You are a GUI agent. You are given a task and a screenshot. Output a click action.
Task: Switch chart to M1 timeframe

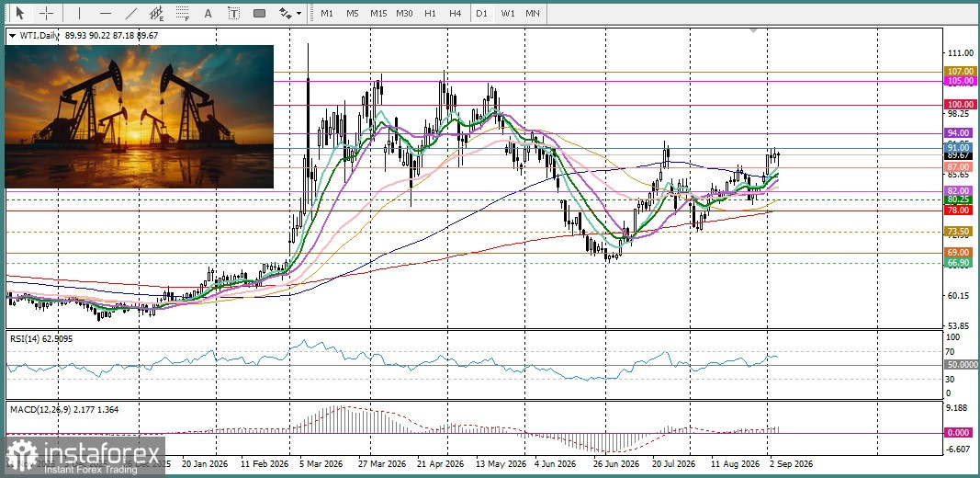(327, 13)
